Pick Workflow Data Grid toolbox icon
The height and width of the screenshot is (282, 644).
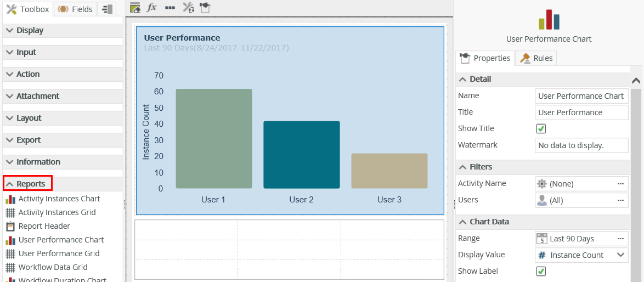coord(10,267)
